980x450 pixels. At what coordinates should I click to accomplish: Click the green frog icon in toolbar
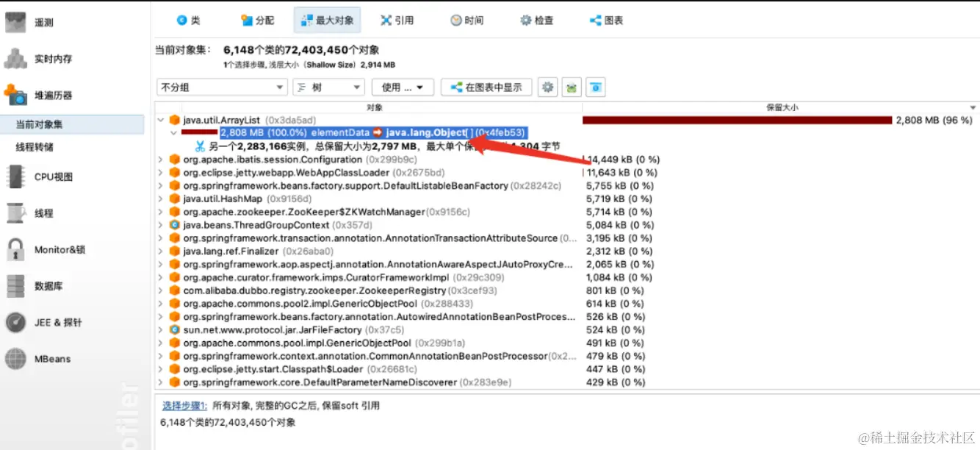coord(572,87)
